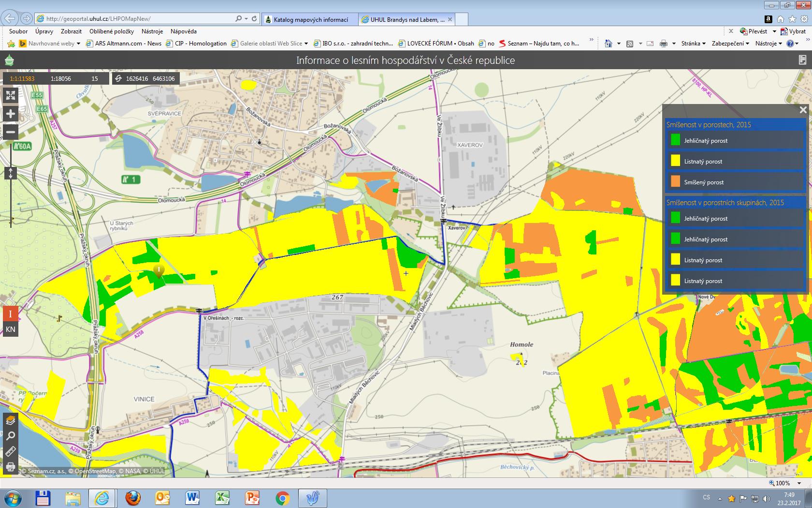
Task: Click the browser address bar
Action: 135,19
